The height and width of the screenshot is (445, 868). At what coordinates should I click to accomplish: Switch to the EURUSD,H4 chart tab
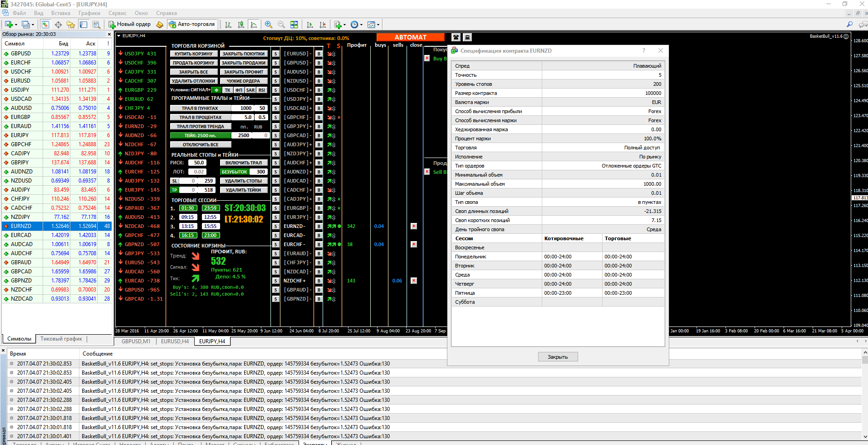coord(175,341)
